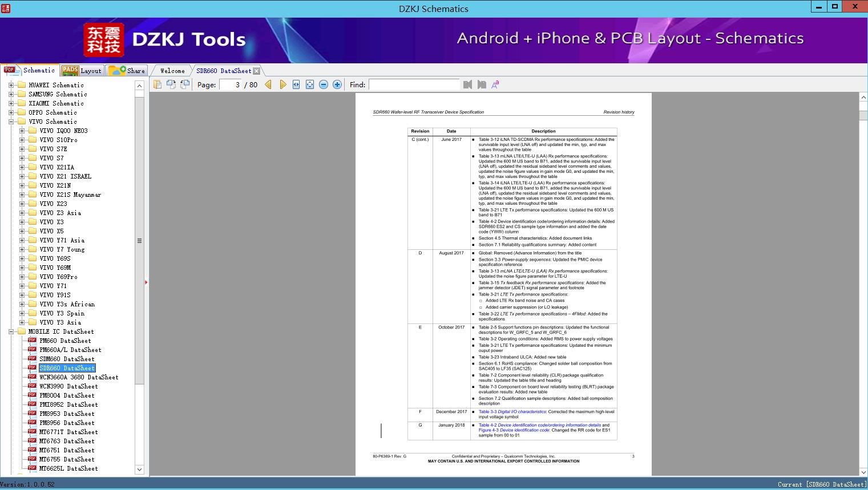
Task: Select the highlighted SDR660 DataSheet entry
Action: pyautogui.click(x=67, y=368)
